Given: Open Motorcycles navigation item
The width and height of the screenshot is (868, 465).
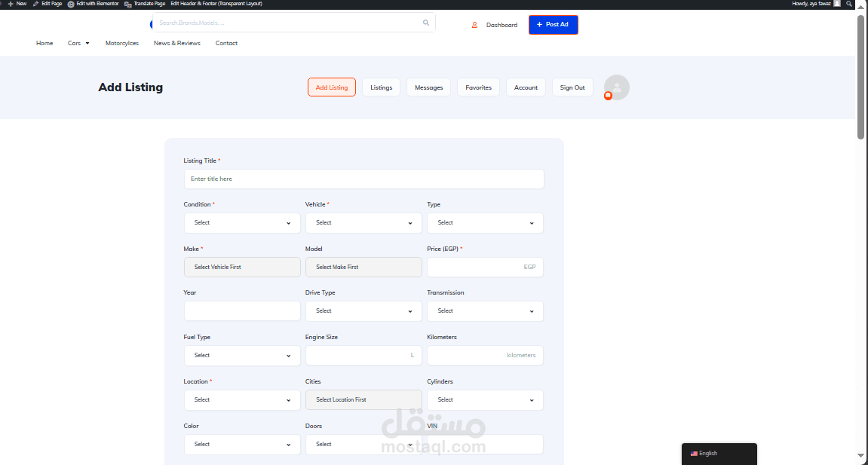Looking at the screenshot, I should [x=121, y=43].
